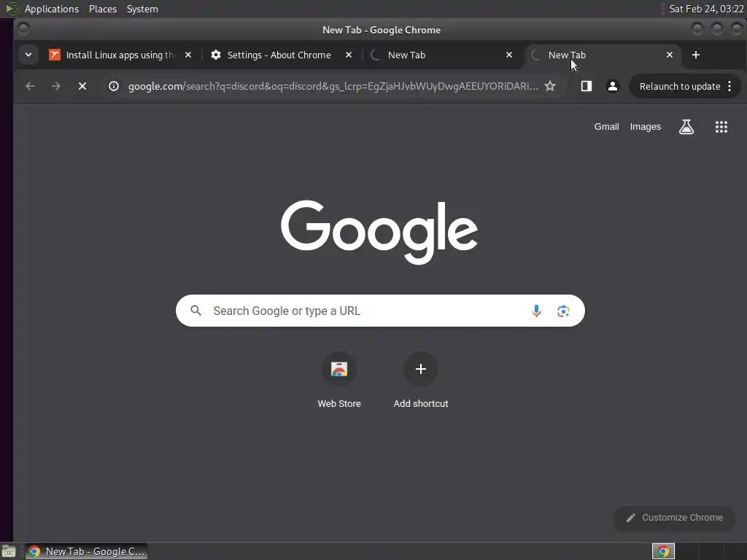Open Search Labs flask icon

coord(686,127)
